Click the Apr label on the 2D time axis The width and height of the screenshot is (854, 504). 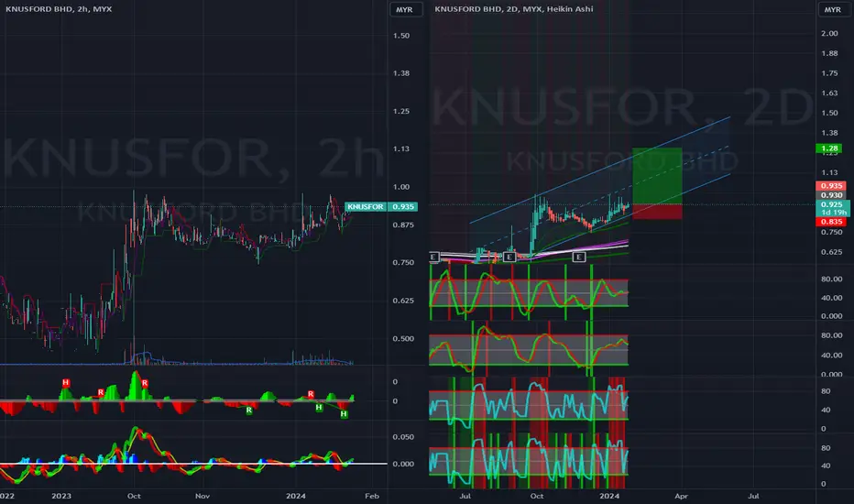pos(681,496)
